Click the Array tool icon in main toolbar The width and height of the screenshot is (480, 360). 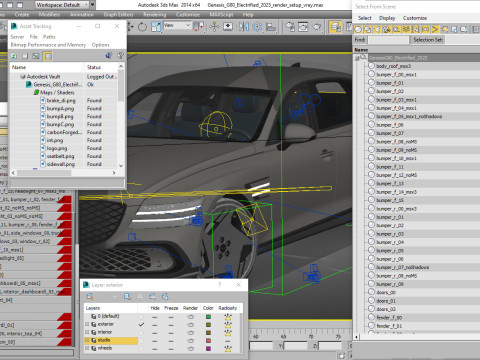(x=257, y=27)
